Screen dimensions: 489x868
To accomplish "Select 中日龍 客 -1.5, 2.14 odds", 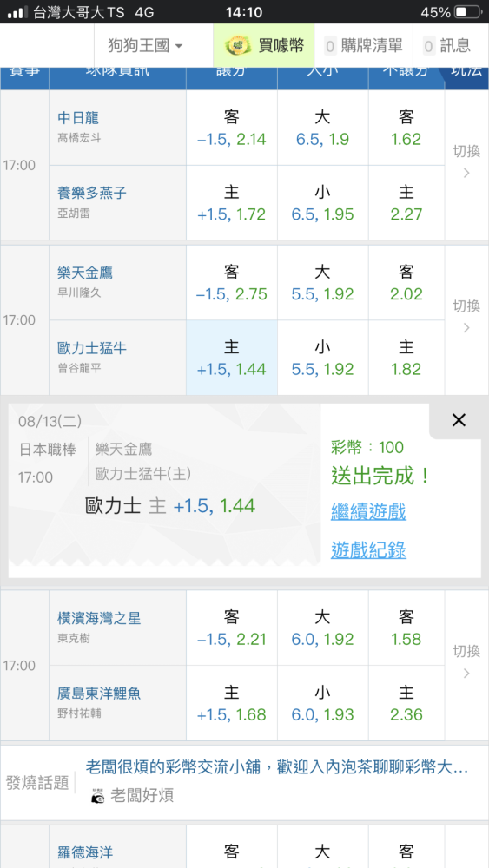I will tap(232, 128).
